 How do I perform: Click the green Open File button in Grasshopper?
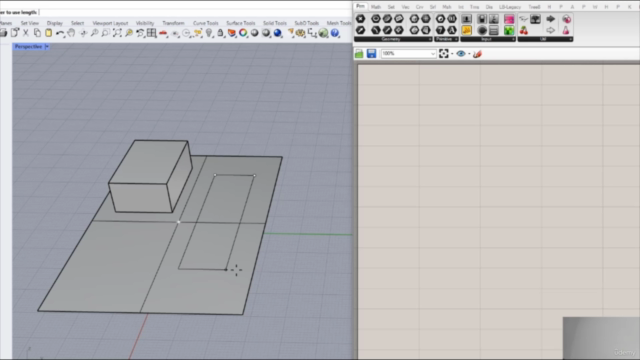(359, 53)
